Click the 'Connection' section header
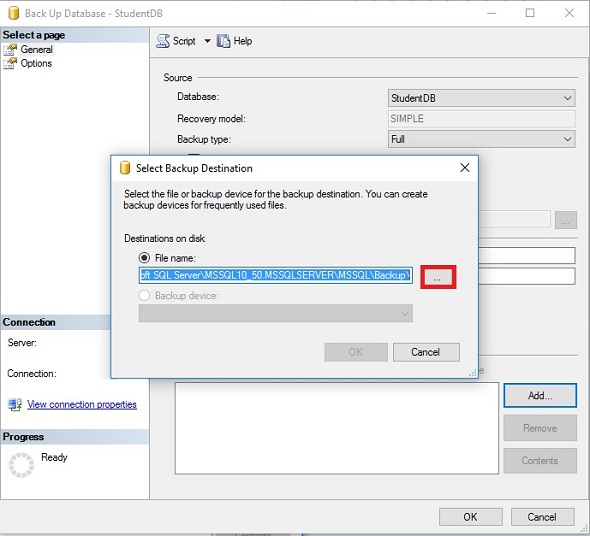 click(29, 322)
